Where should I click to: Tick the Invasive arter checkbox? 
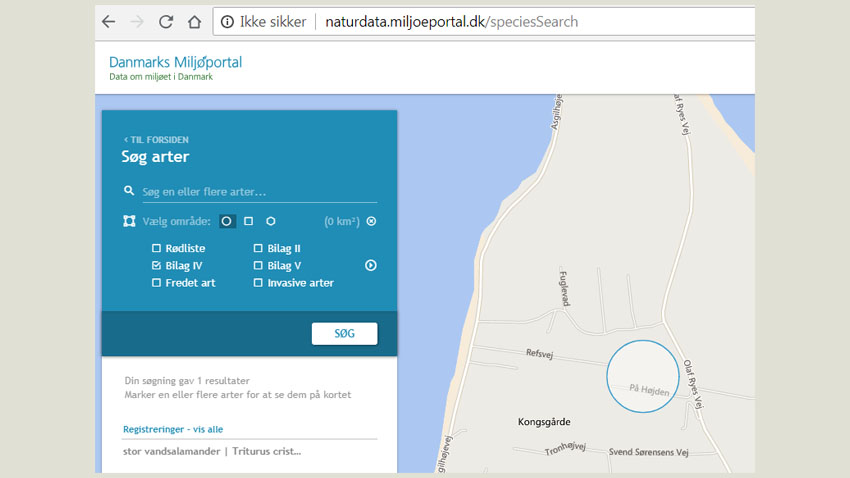[258, 283]
